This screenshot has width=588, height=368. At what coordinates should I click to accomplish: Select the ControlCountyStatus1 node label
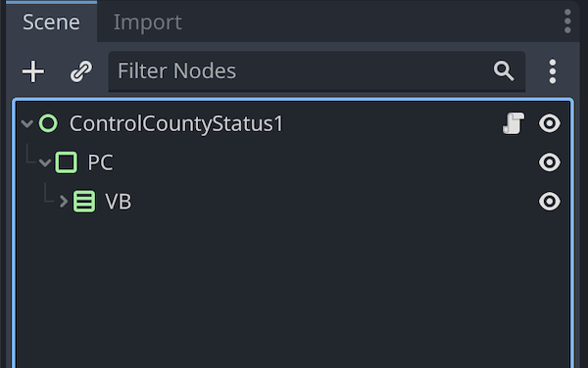(176, 123)
